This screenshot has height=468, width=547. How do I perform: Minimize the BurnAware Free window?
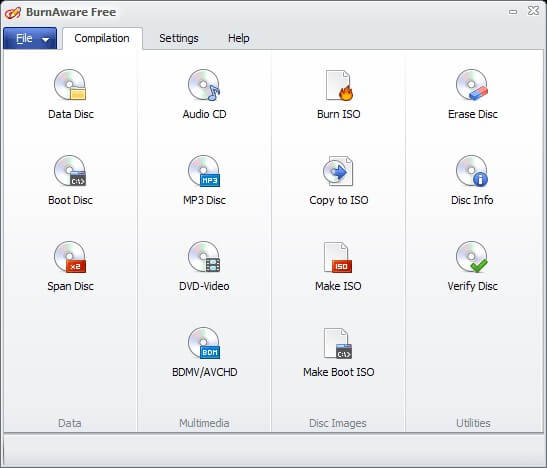[513, 12]
